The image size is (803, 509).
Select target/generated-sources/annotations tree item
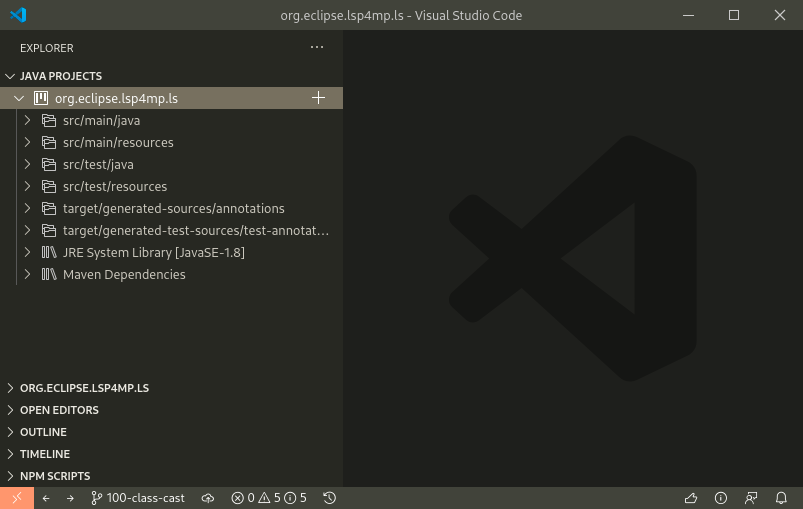tap(172, 208)
